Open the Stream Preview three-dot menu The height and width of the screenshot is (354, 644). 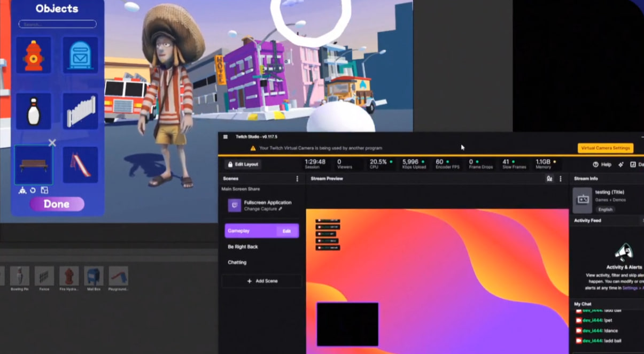561,179
